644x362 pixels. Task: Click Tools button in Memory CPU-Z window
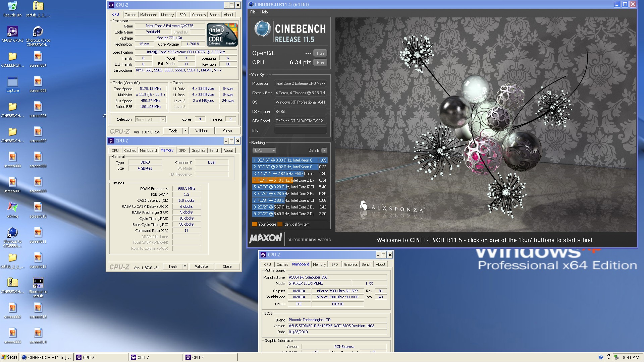click(x=173, y=266)
